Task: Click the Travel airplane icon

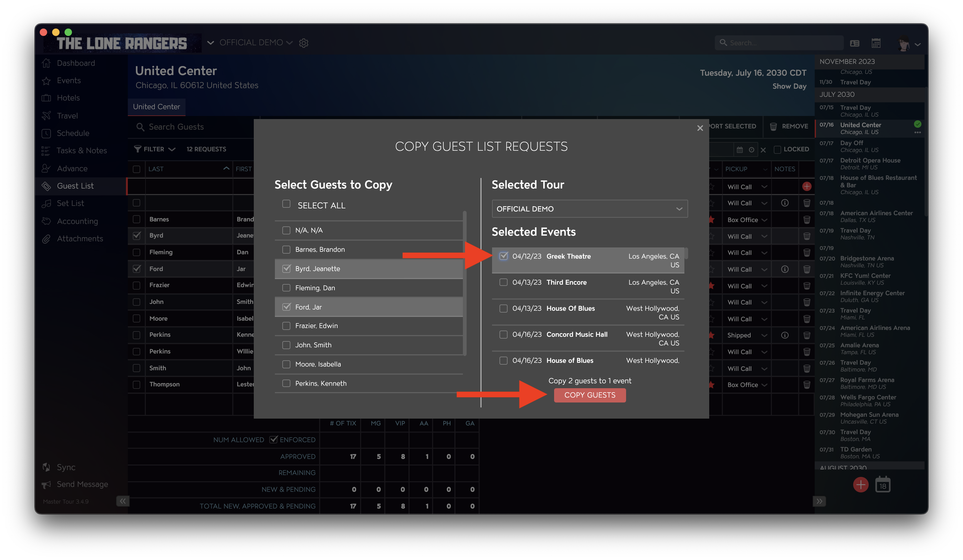Action: pos(46,116)
